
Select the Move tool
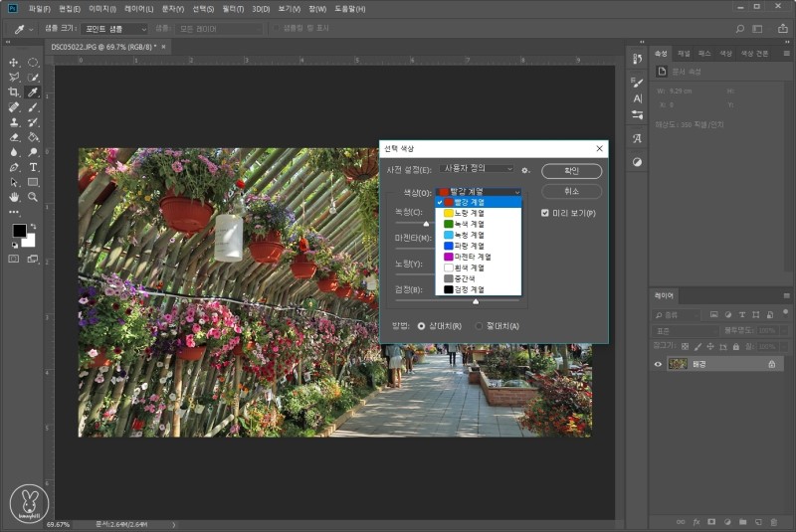click(14, 62)
